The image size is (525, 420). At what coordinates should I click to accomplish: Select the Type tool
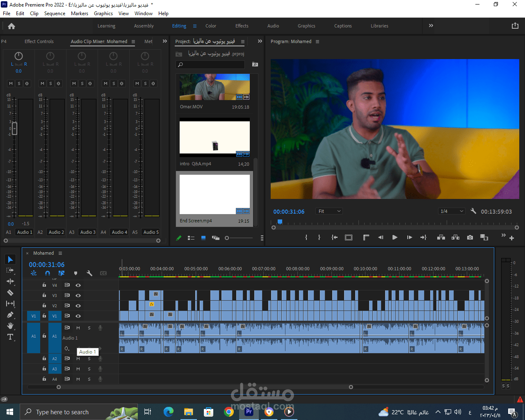10,337
